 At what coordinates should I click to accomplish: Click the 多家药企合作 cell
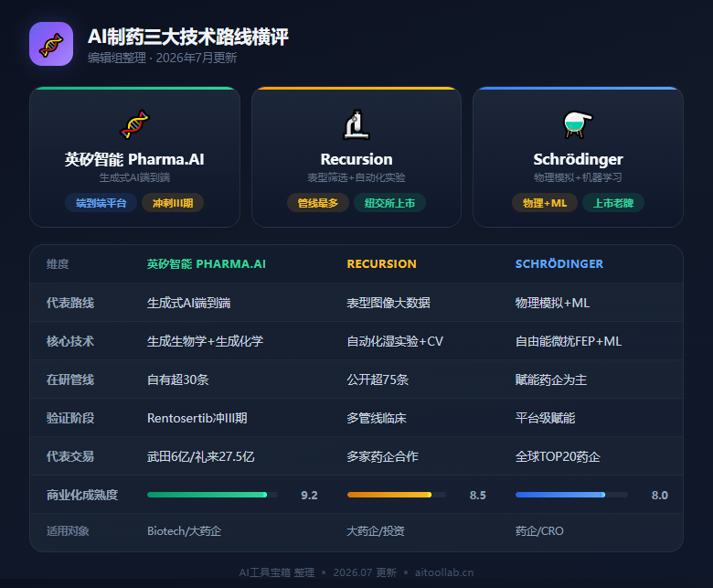382,456
